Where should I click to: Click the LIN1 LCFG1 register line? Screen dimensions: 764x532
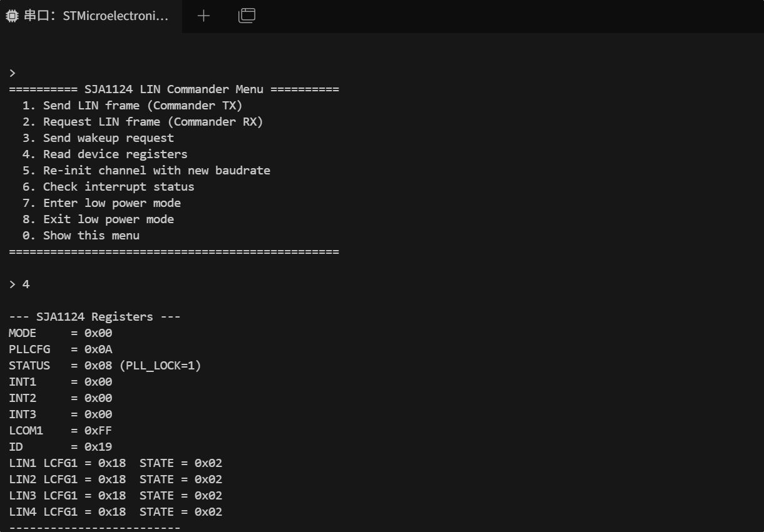tap(116, 463)
